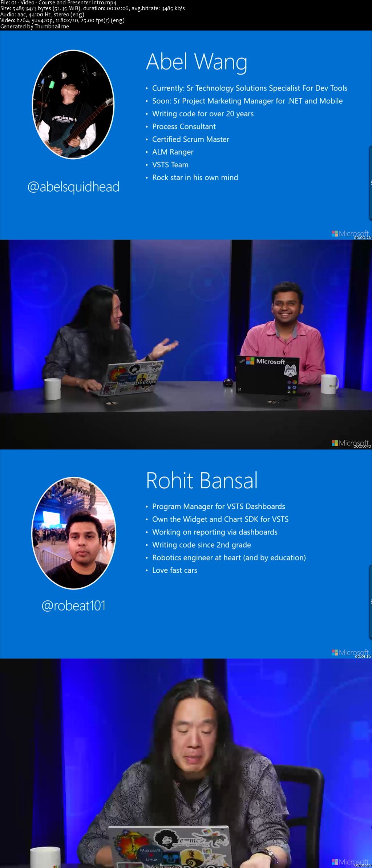Click the Microsoft logo on the Rohit Bansal slide
Viewport: 372px width, 868px height.
[350, 652]
